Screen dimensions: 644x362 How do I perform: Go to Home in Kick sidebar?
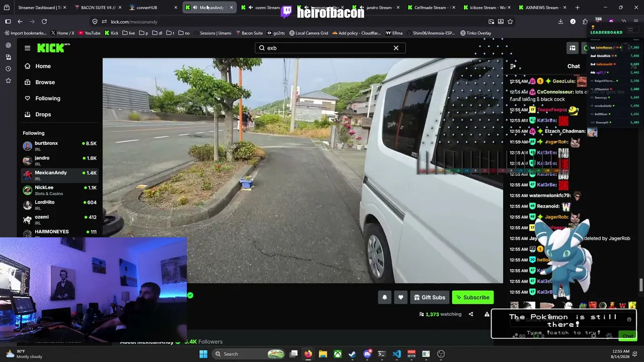[x=43, y=66]
